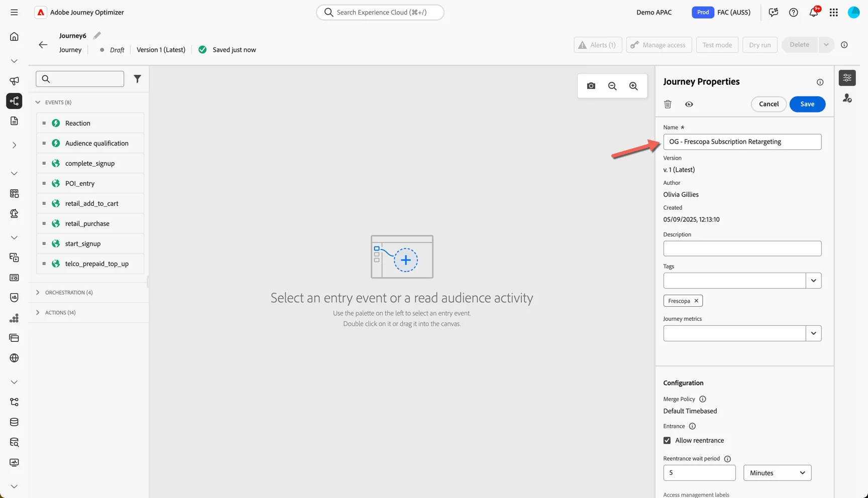The height and width of the screenshot is (498, 868).
Task: Select the Audience qualification event
Action: [90, 143]
